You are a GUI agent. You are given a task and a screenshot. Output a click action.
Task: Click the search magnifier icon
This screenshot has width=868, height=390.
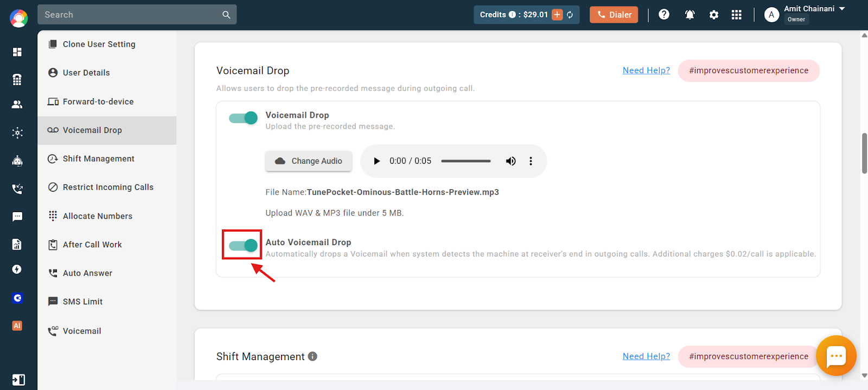(226, 15)
